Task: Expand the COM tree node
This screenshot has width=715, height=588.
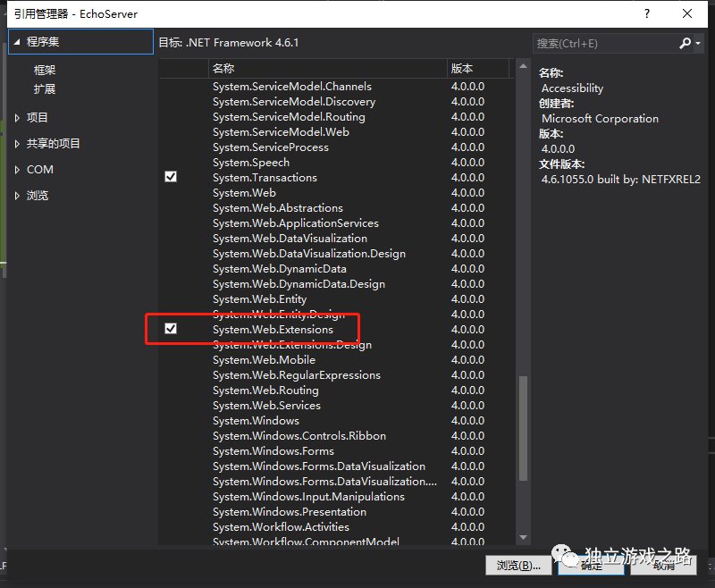Action: point(18,170)
